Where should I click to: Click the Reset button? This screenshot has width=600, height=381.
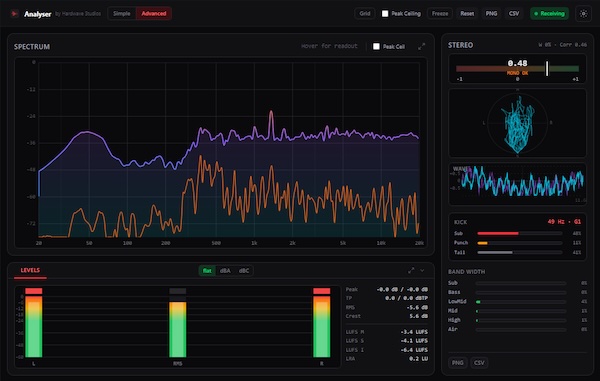(467, 13)
